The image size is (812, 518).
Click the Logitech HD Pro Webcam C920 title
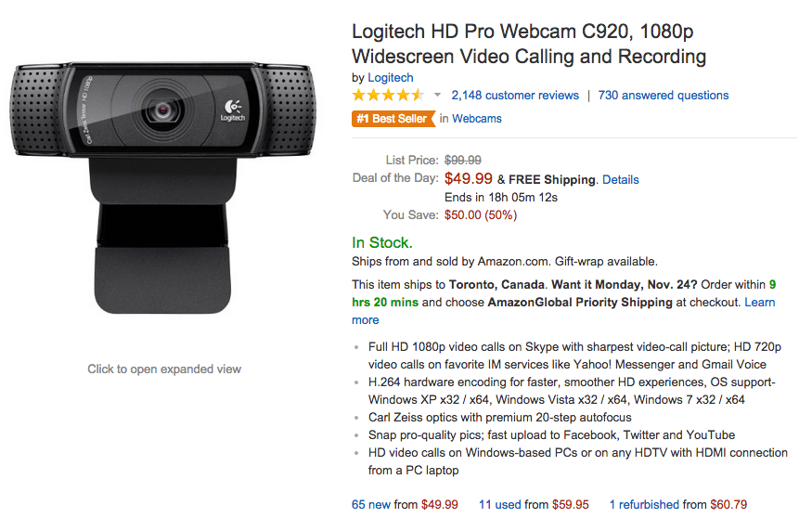click(x=529, y=44)
